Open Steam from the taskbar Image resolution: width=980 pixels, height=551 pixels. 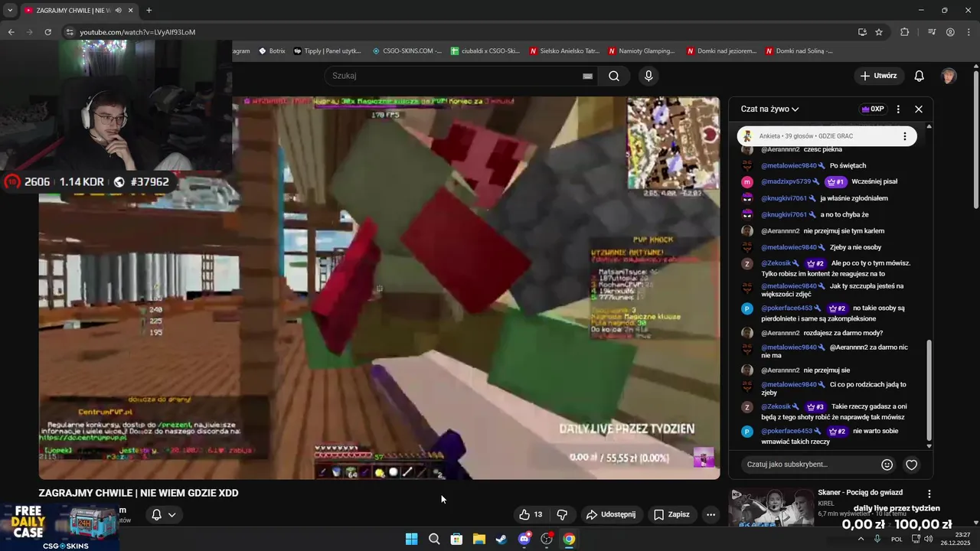501,539
